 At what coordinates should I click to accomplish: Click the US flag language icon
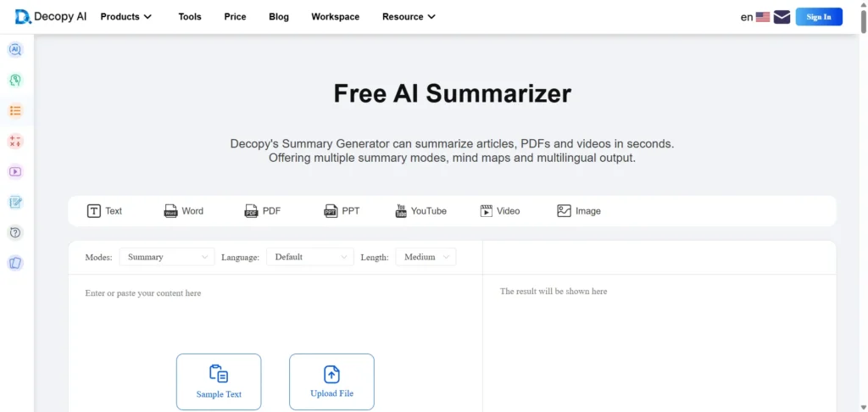763,17
